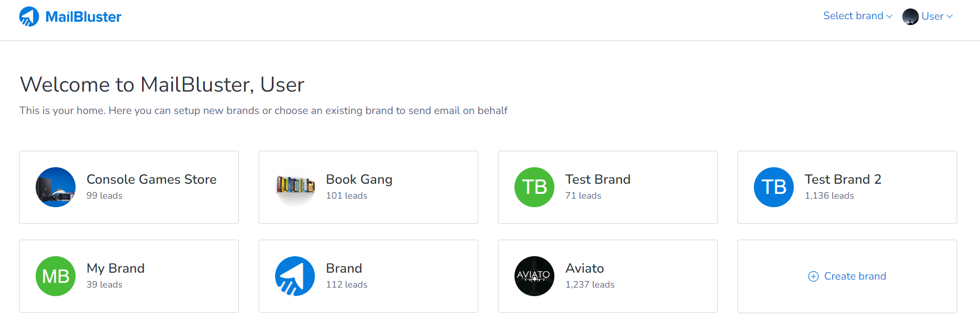Click the green TB Test Brand avatar
Viewport: 980px width, 335px height.
point(534,187)
